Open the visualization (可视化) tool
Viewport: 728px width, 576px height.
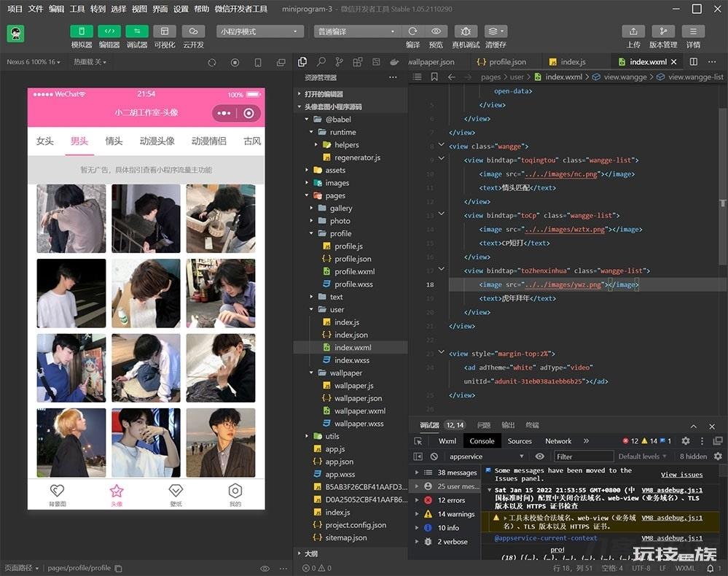(165, 31)
